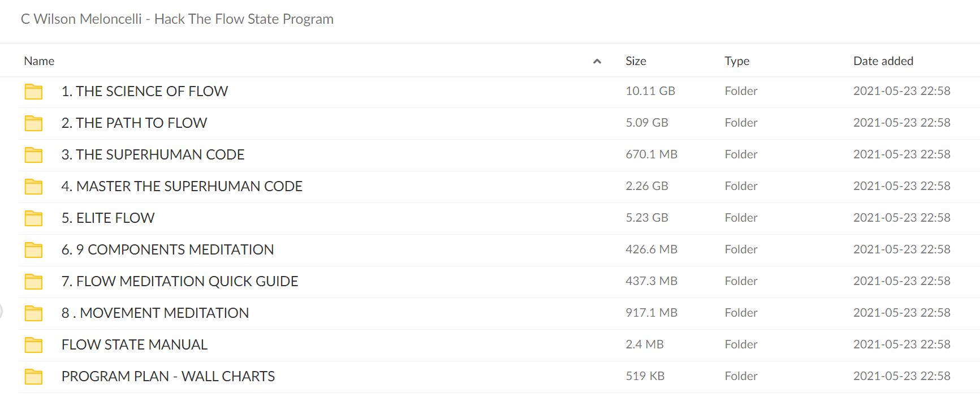
Task: Sort the list by Name column header
Action: pos(39,61)
